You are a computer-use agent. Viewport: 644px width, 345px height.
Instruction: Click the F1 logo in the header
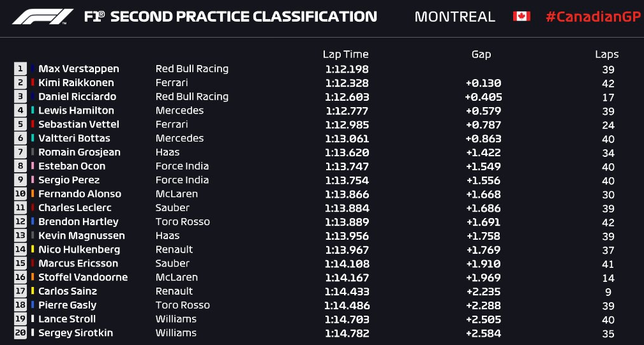[43, 17]
